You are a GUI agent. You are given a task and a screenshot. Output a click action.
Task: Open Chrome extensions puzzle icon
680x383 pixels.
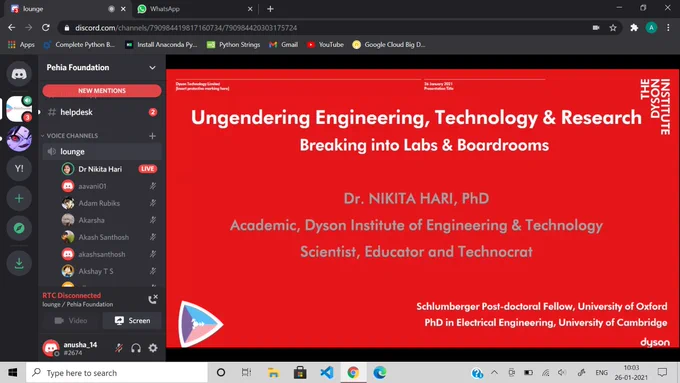point(634,28)
